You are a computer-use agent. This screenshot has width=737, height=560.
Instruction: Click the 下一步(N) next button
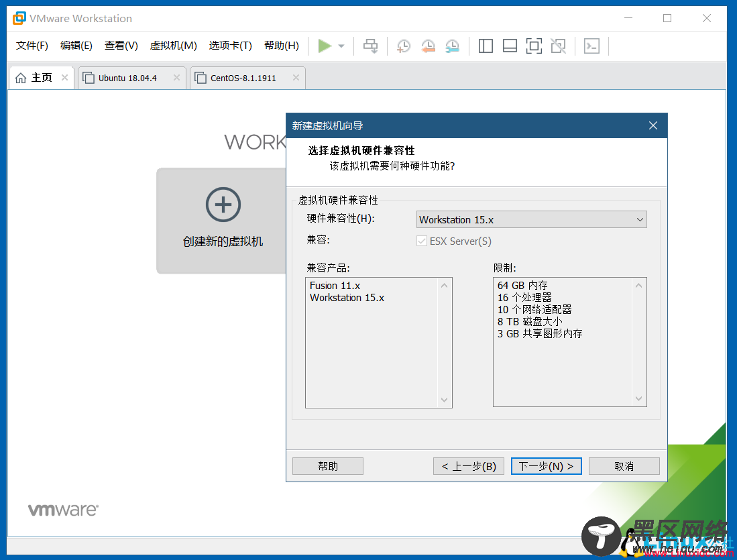tap(546, 466)
